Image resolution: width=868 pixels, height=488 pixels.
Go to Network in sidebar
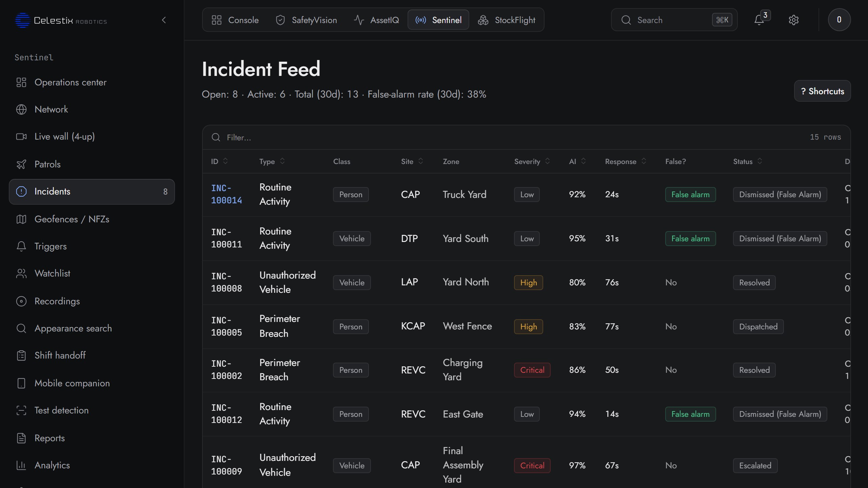point(92,109)
